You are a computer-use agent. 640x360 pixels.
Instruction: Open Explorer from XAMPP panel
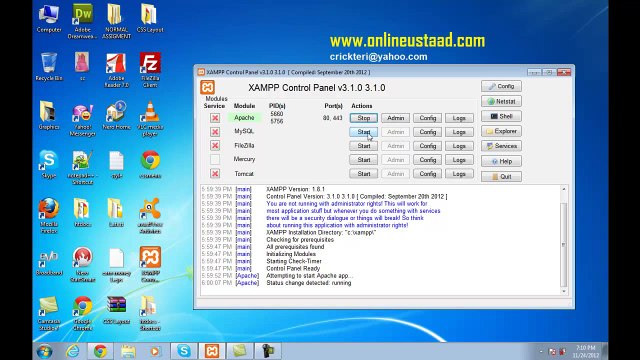click(501, 131)
